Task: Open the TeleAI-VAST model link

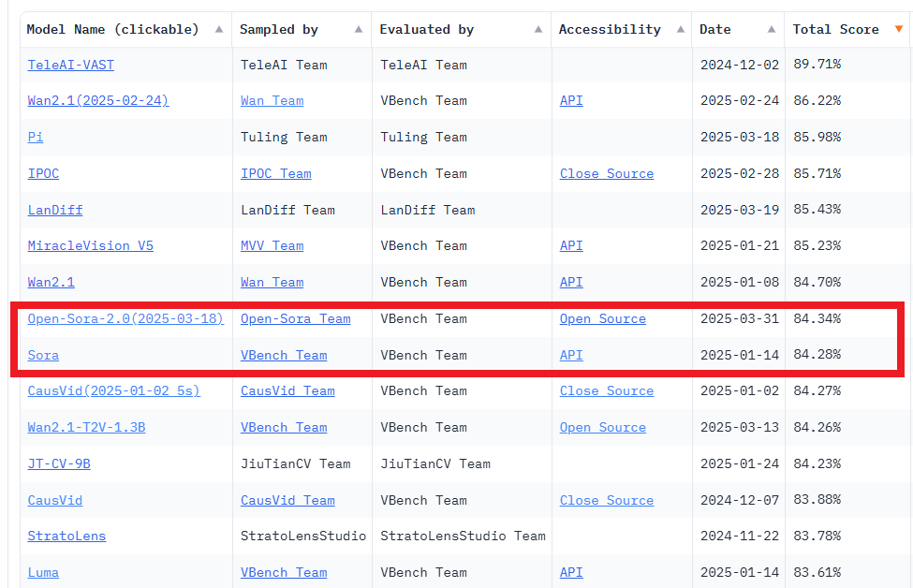Action: tap(70, 65)
